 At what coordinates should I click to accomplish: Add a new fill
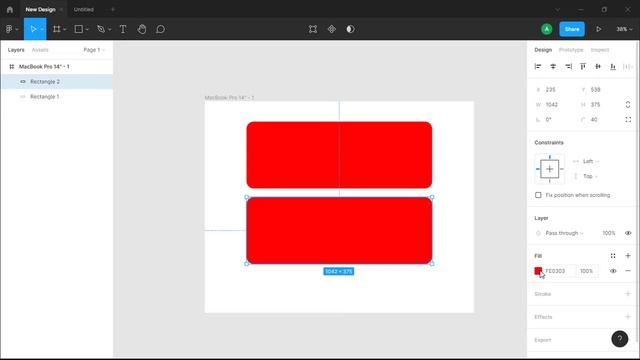628,256
